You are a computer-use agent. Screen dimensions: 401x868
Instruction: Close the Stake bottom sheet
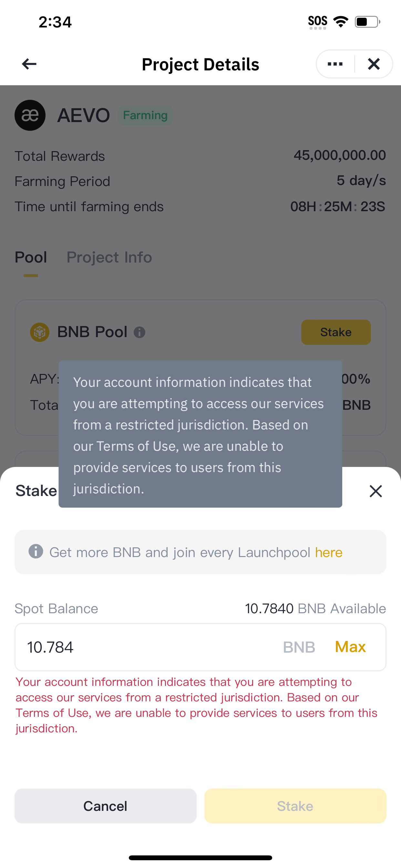375,491
